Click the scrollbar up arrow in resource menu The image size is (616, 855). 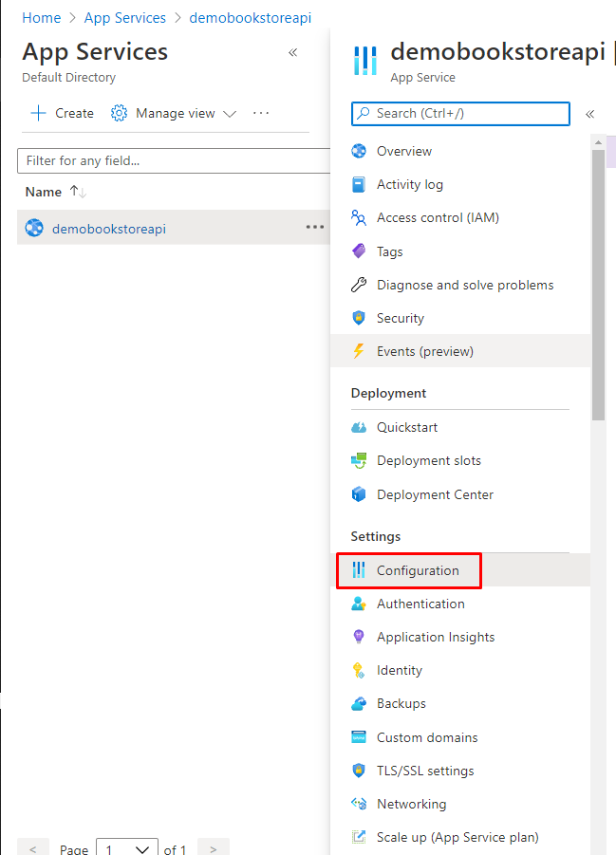[x=599, y=142]
